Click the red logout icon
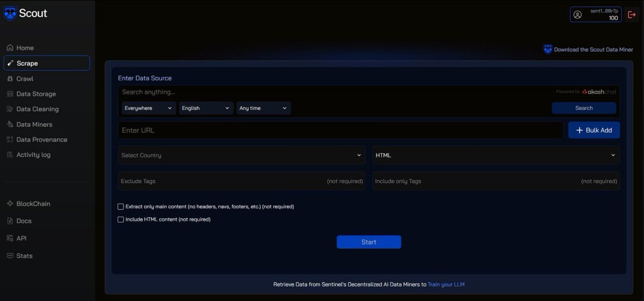This screenshot has width=644, height=301. pos(632,15)
